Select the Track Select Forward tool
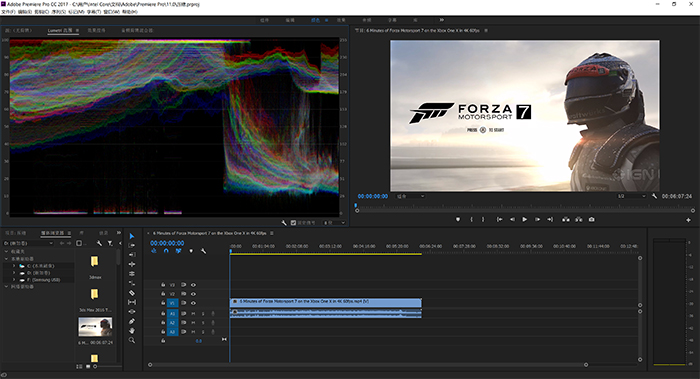Viewport: 700px width, 379px height. (x=132, y=246)
